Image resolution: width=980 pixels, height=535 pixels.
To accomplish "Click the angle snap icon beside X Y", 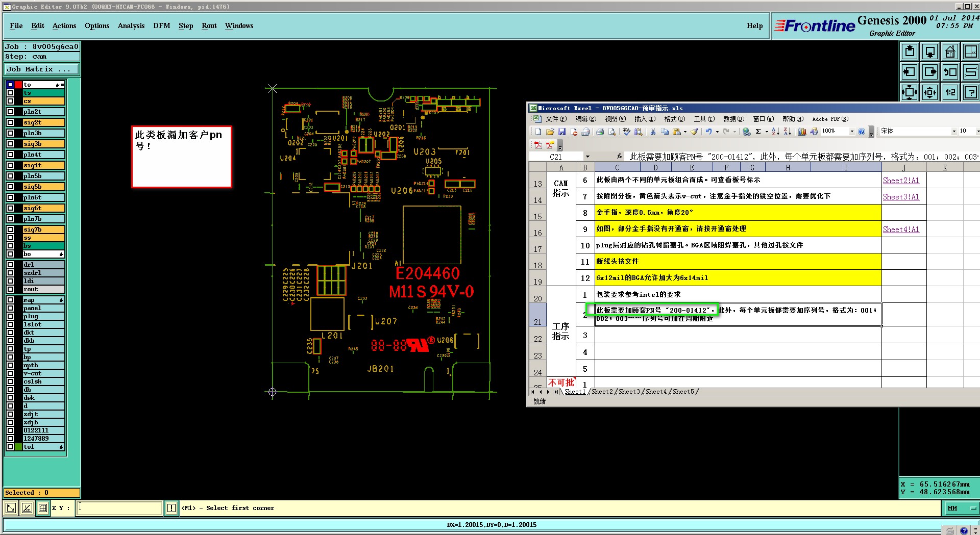I will [27, 508].
